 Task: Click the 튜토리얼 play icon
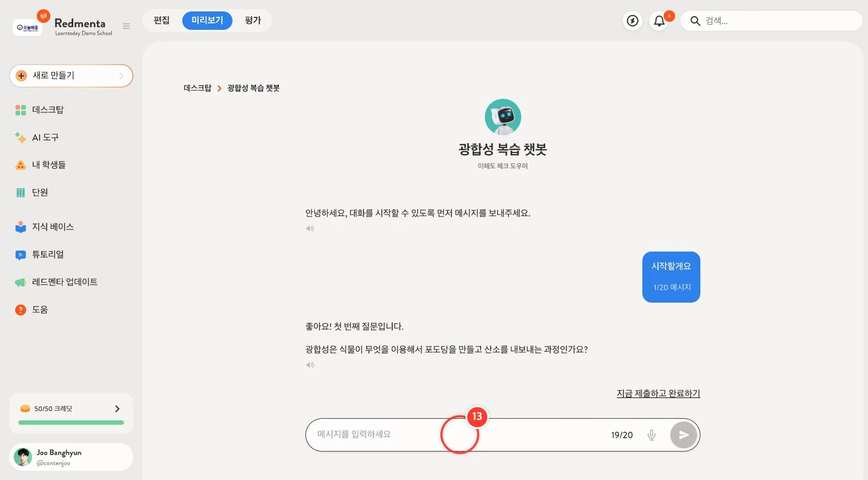point(21,254)
